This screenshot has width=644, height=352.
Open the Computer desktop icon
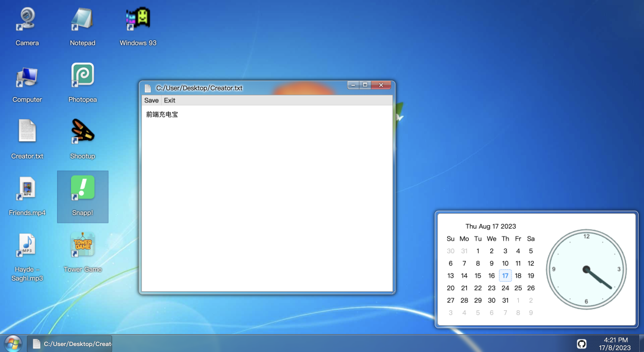tap(27, 83)
